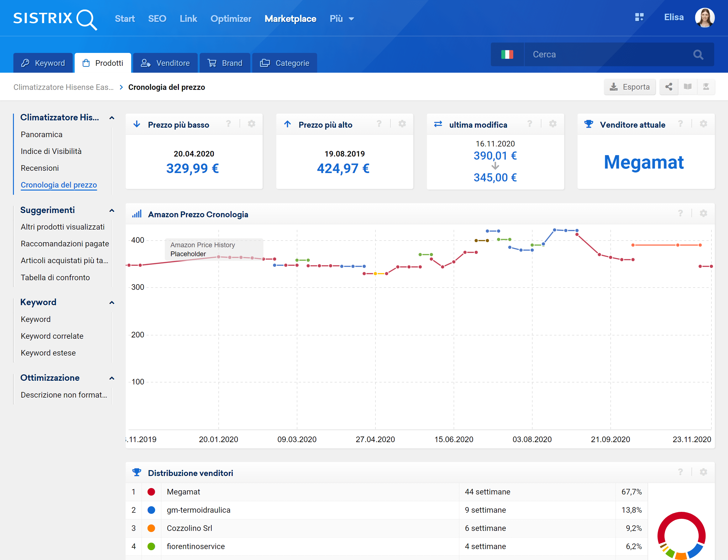Click the share icon button
Screen dimensions: 728x560
tap(669, 87)
